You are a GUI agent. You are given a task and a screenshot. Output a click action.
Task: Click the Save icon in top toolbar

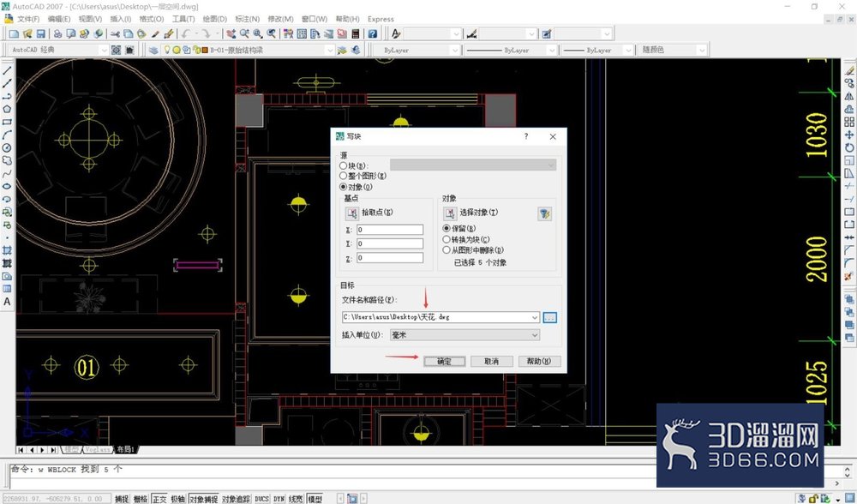point(41,34)
